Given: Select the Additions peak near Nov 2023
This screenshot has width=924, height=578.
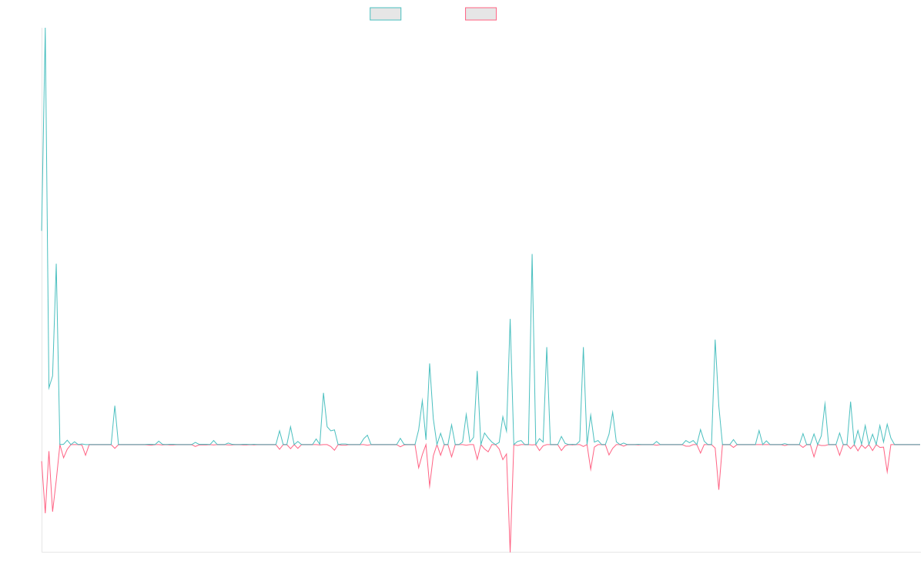Looking at the screenshot, I should 584,348.
